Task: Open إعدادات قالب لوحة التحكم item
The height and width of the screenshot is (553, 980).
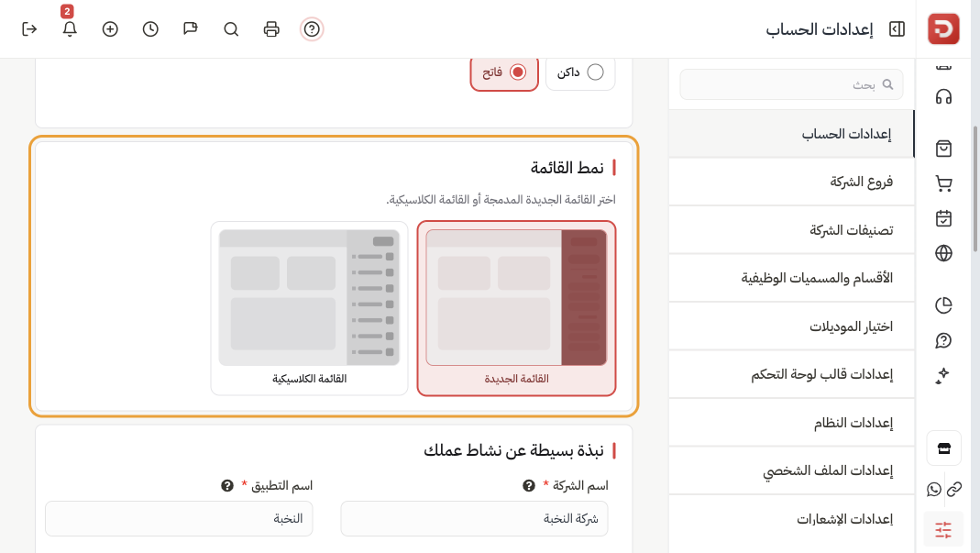Action: click(791, 375)
